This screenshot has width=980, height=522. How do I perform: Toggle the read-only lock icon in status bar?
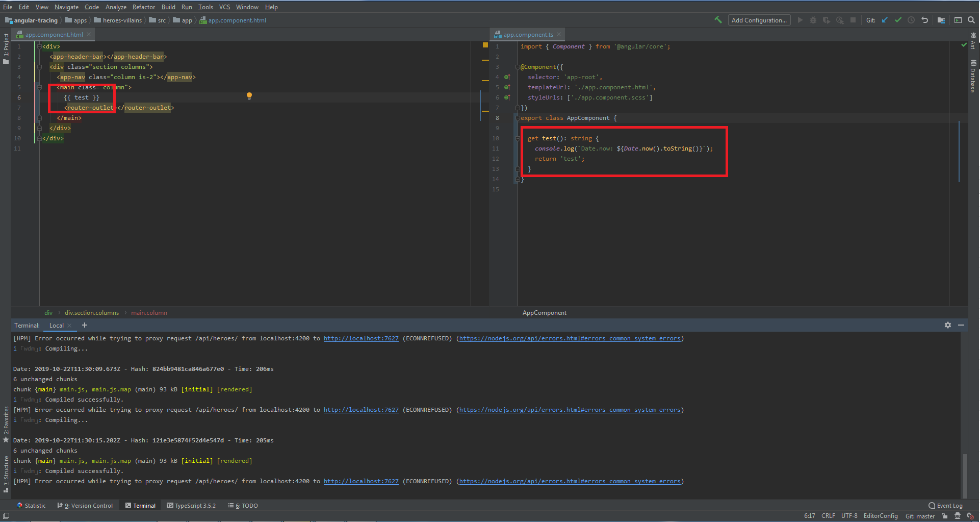click(945, 516)
